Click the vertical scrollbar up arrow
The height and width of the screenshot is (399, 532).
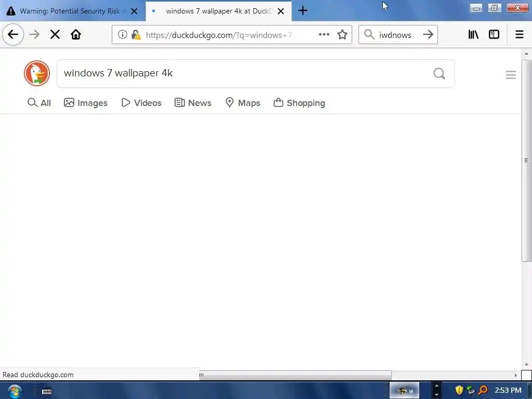(x=526, y=54)
